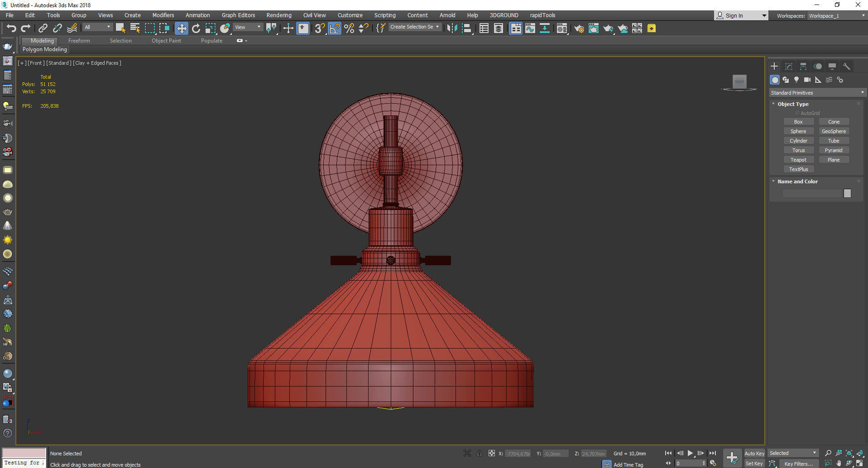
Task: Click the Select and Move tool
Action: click(x=181, y=29)
